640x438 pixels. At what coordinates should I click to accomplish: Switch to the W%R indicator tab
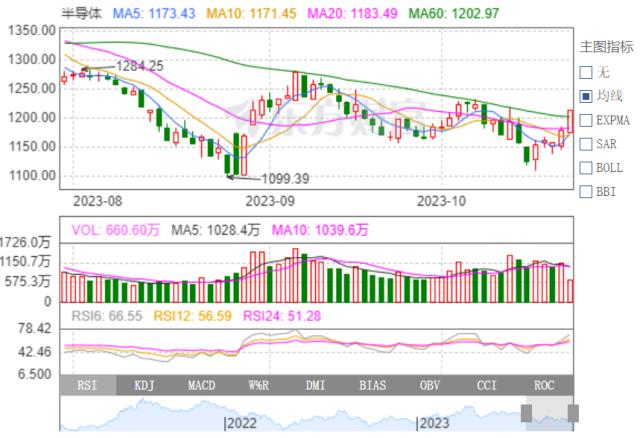click(x=259, y=385)
